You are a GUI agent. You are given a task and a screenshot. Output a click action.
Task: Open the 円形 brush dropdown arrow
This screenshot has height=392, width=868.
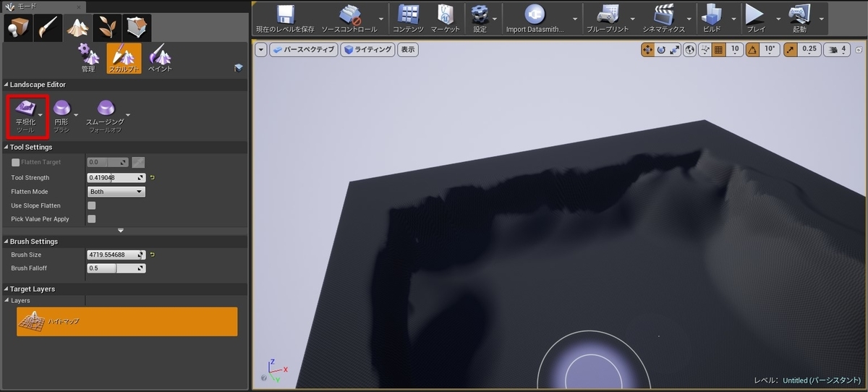coord(76,114)
